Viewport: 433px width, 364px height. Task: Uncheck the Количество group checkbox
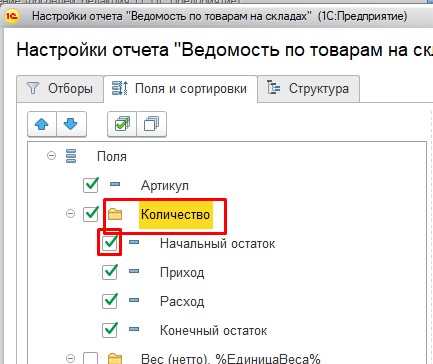(x=91, y=214)
